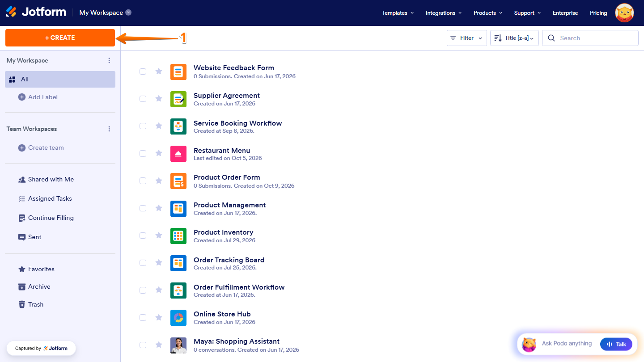Screen dimensions: 644x362
Task: Tick the Service Booking Workflow checkbox
Action: 143,126
